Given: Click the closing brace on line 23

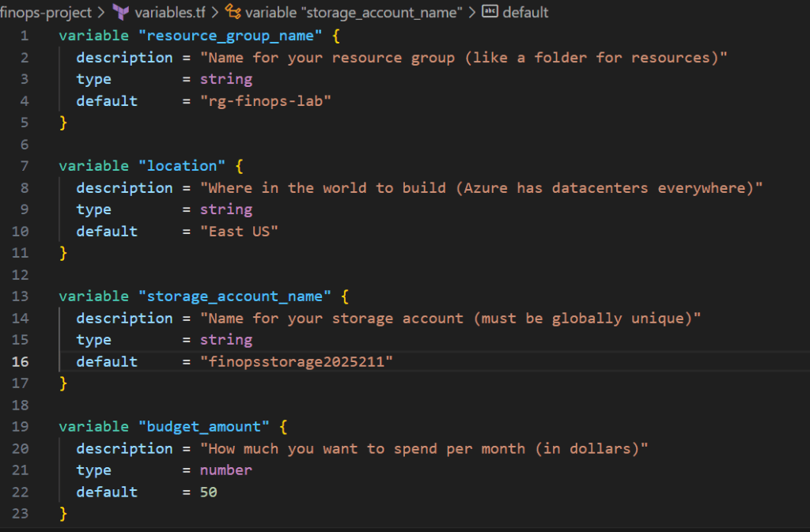Looking at the screenshot, I should [x=63, y=514].
